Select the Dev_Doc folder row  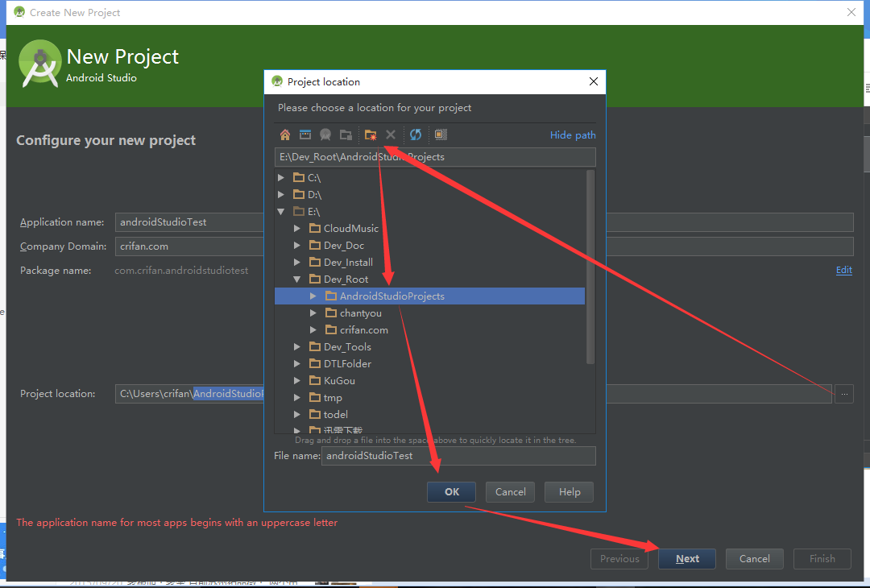tap(430, 245)
